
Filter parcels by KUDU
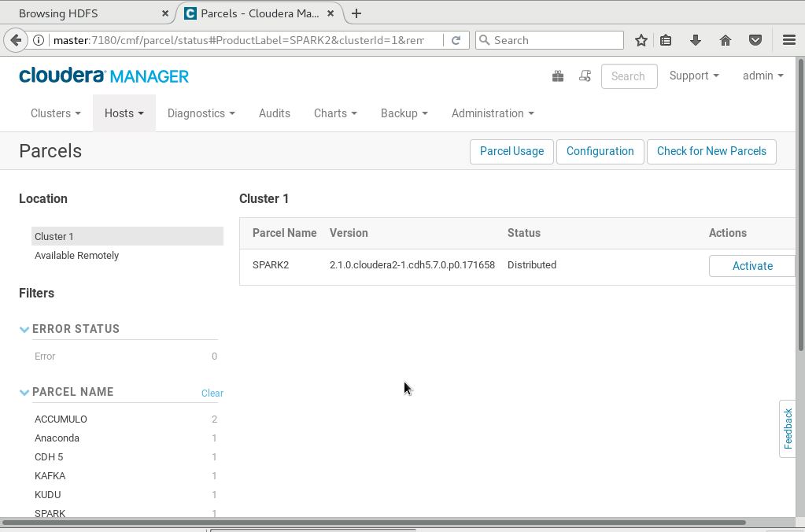click(126, 495)
